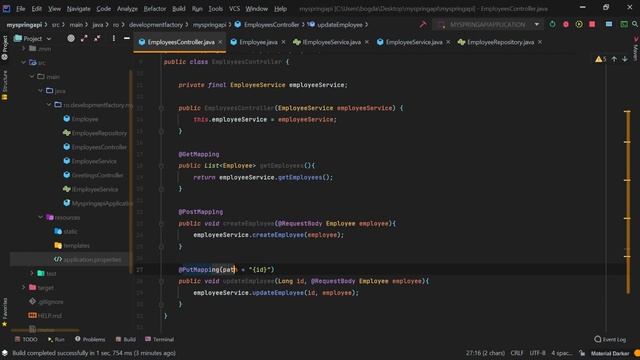This screenshot has width=640, height=360.
Task: Collapse the src folder in project tree
Action: pyautogui.click(x=23, y=62)
